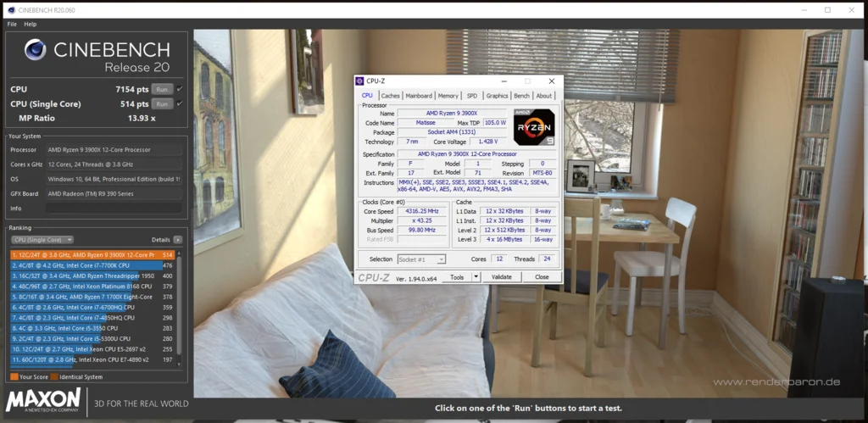Select ranking row Intel Xeon CPU E5-2697 v2
The height and width of the screenshot is (423, 868).
point(92,349)
